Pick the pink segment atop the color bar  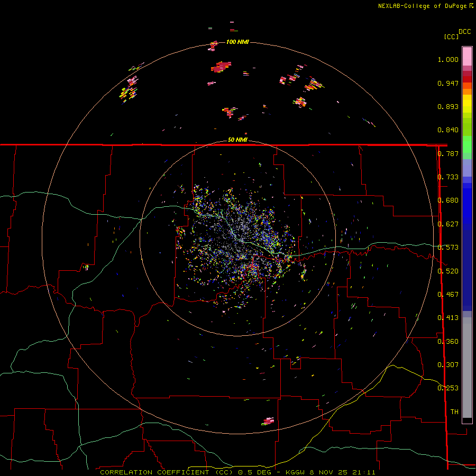tap(467, 56)
